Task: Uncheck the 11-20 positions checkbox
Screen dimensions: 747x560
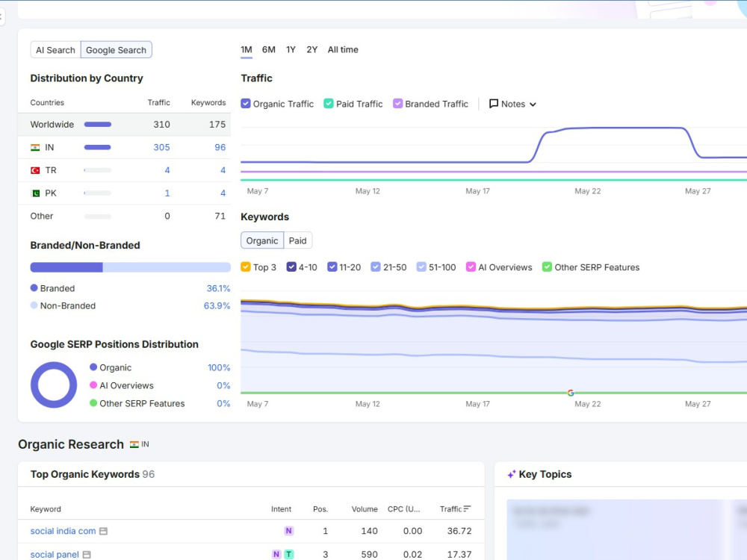Action: click(x=332, y=267)
